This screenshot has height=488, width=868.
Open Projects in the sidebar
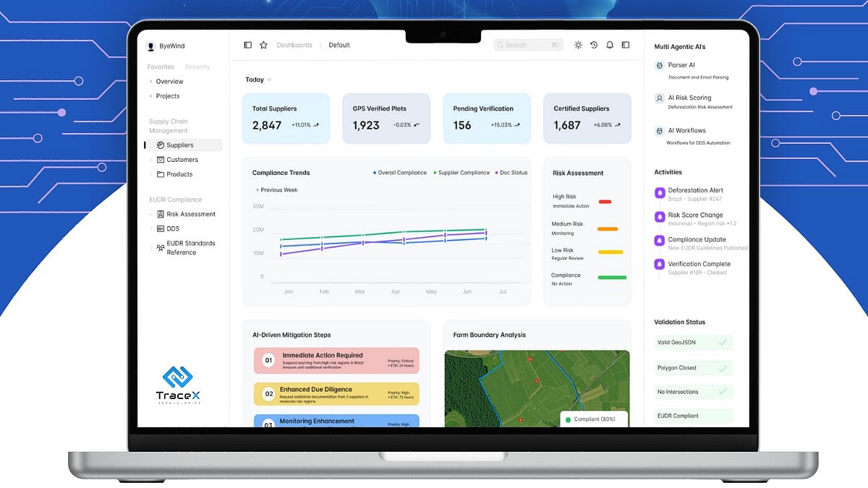168,96
